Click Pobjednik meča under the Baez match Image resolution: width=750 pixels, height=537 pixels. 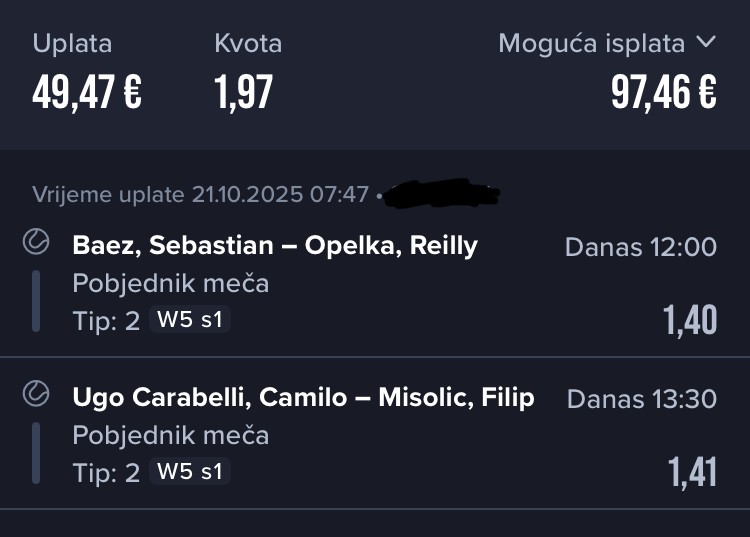coord(170,283)
